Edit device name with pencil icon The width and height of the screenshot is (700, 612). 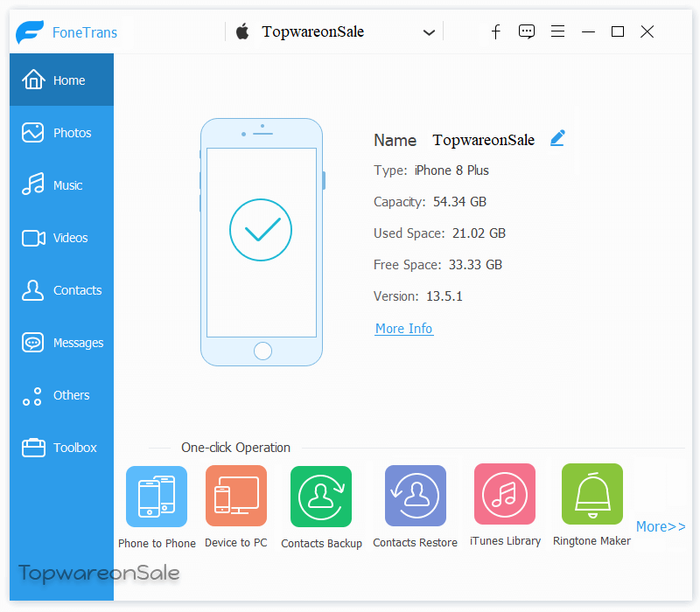coord(557,138)
